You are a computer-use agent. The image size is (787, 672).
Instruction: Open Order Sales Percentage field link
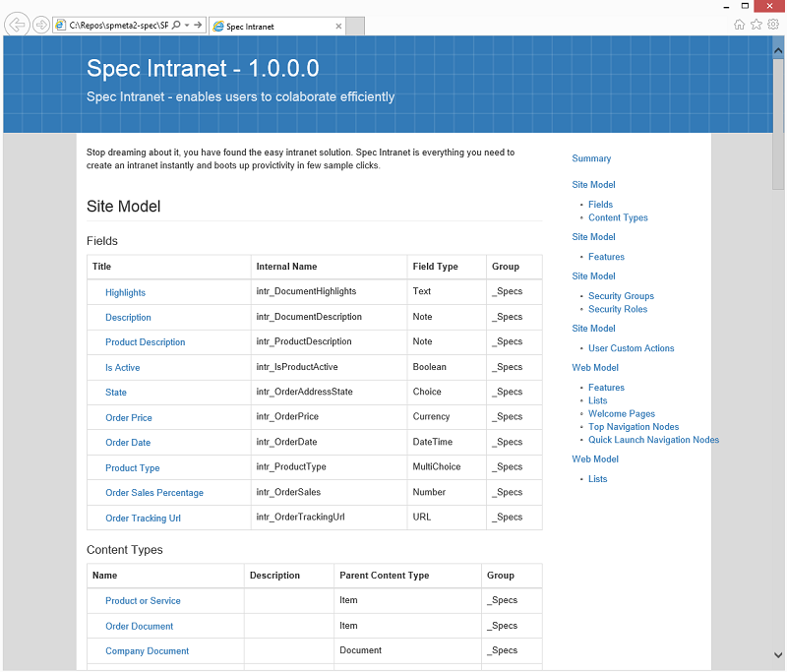[x=154, y=493]
